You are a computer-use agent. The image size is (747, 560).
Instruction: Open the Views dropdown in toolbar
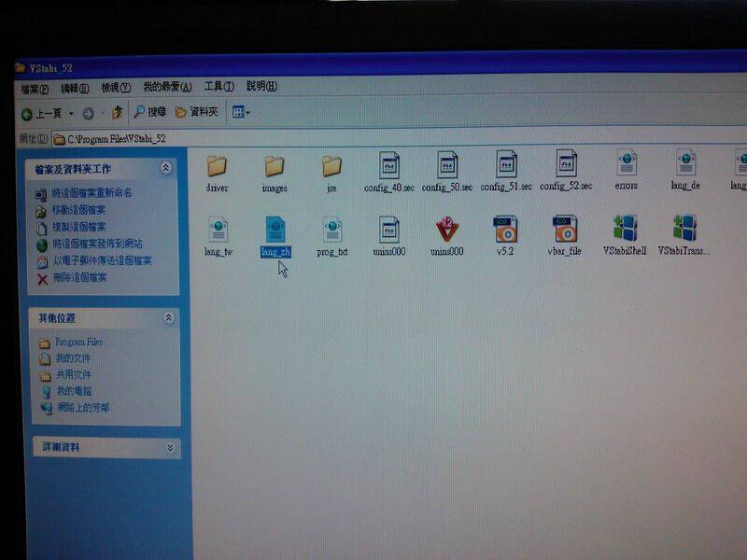[x=241, y=112]
